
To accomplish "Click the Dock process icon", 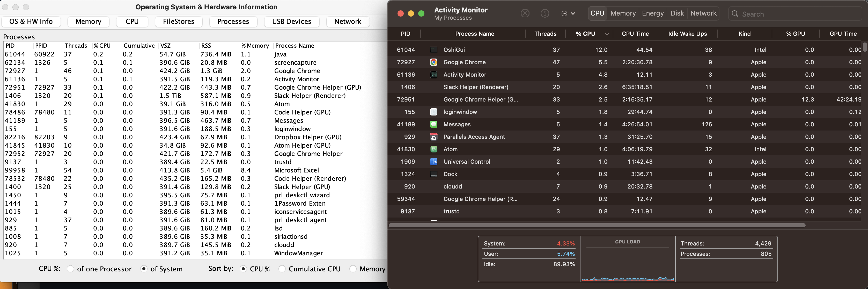I will click(433, 174).
